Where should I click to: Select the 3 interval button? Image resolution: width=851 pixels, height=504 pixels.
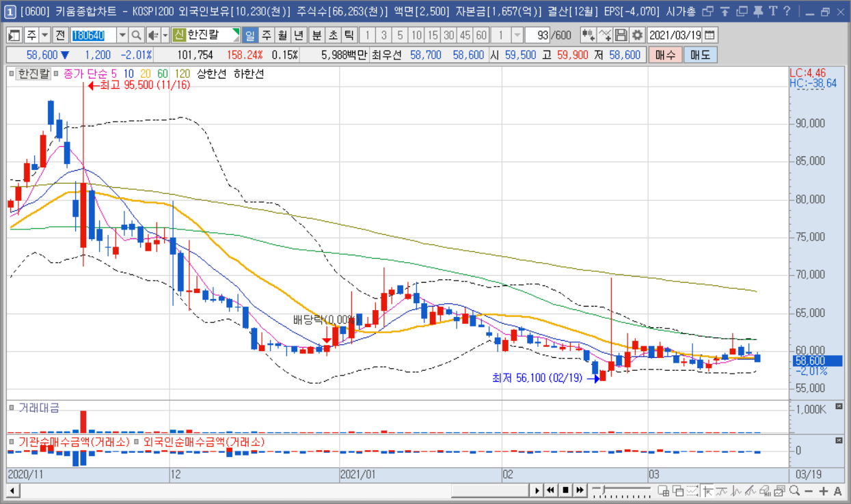tap(383, 35)
